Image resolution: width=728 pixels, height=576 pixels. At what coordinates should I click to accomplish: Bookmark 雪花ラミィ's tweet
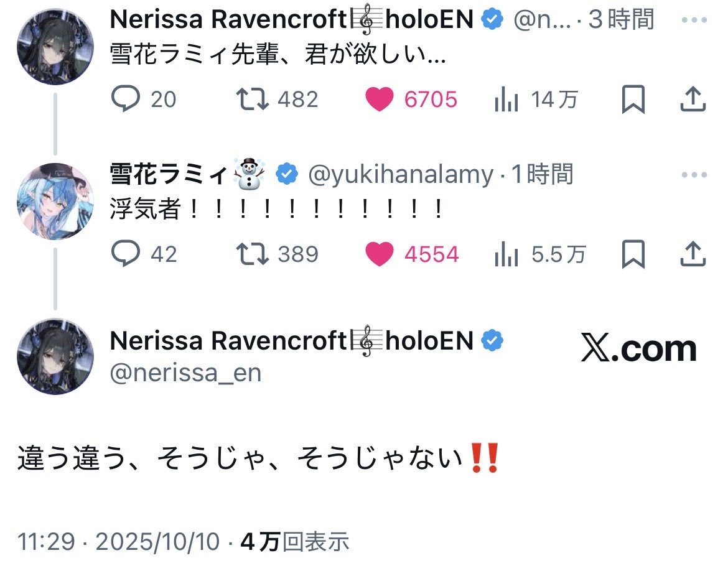[x=633, y=254]
